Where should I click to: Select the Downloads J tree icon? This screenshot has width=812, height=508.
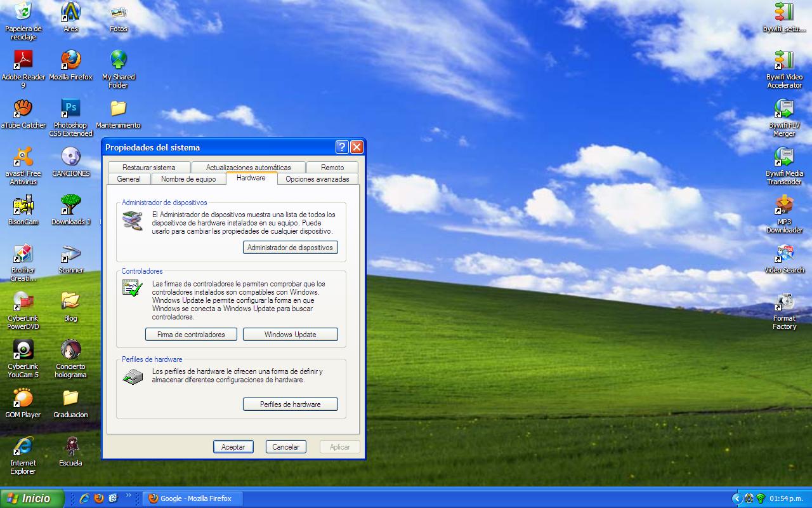point(70,210)
